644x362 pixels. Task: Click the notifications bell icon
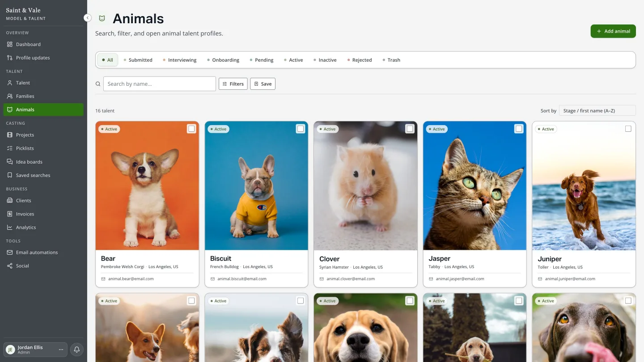coord(76,349)
